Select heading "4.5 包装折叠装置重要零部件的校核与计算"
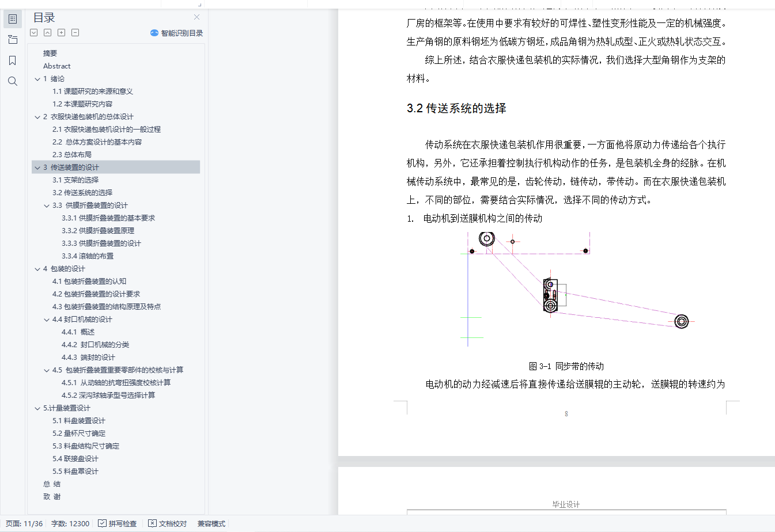Viewport: 775px width, 532px height. (x=118, y=370)
